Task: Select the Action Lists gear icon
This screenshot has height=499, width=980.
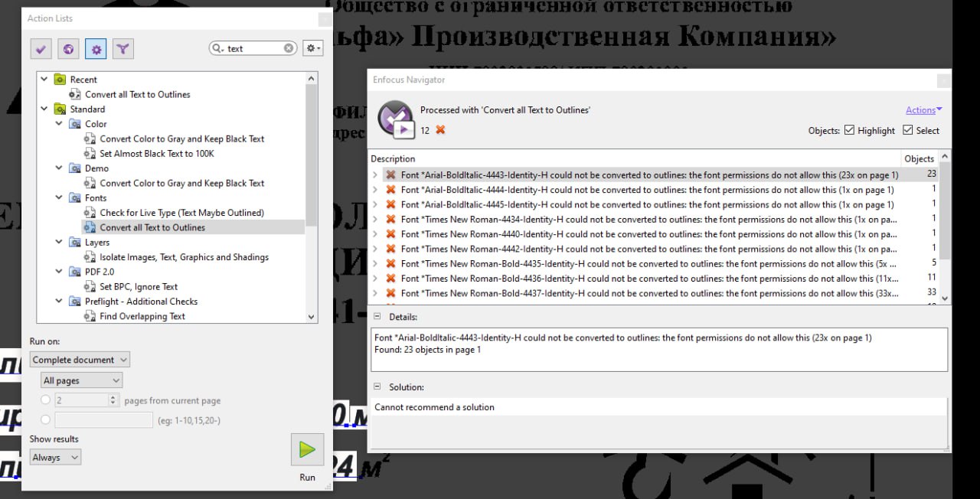Action: pos(96,49)
